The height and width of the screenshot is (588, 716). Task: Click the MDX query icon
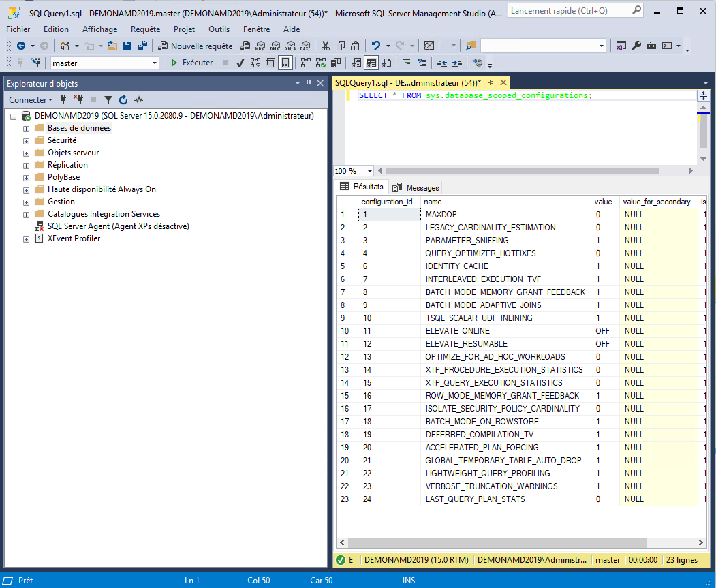(260, 46)
